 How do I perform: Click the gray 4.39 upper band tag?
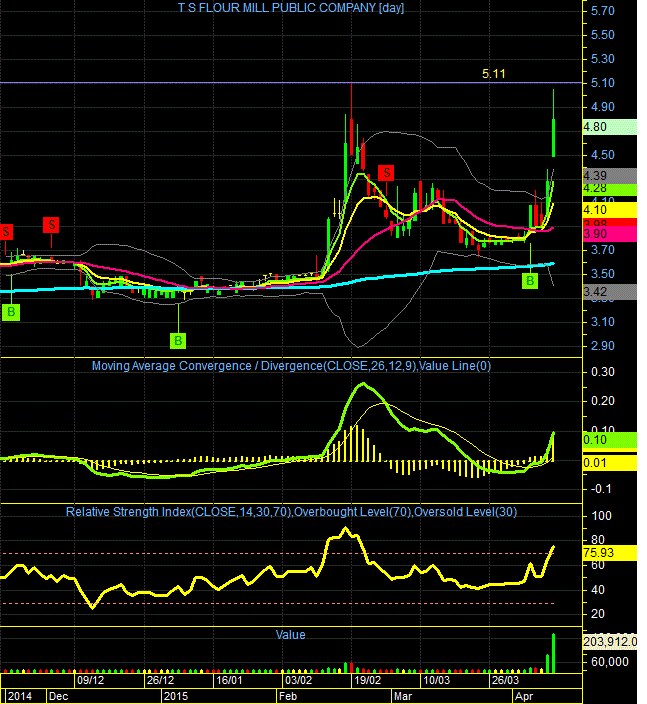coord(609,176)
